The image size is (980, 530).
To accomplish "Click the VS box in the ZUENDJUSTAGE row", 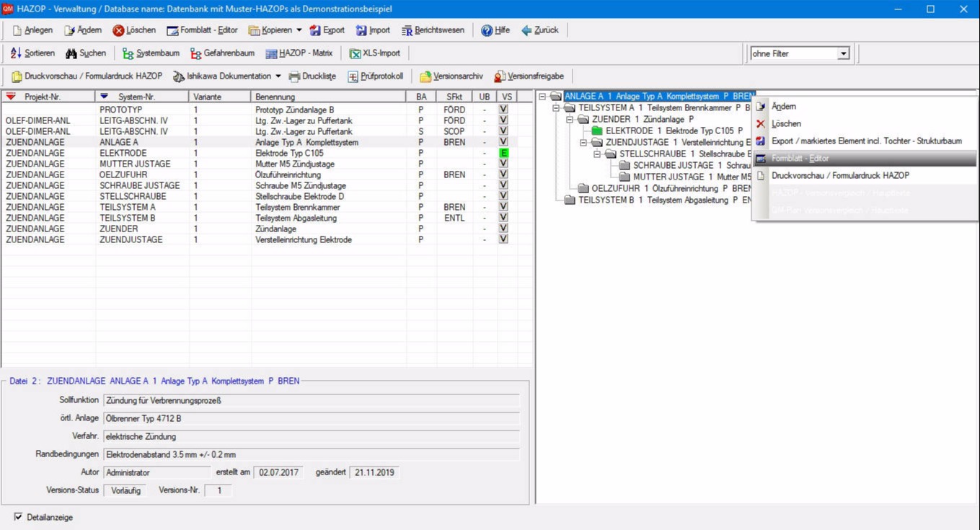I will 503,239.
